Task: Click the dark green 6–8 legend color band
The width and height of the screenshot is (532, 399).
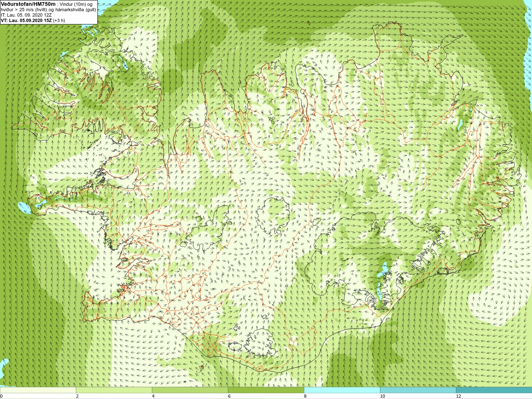Action: pos(266,390)
